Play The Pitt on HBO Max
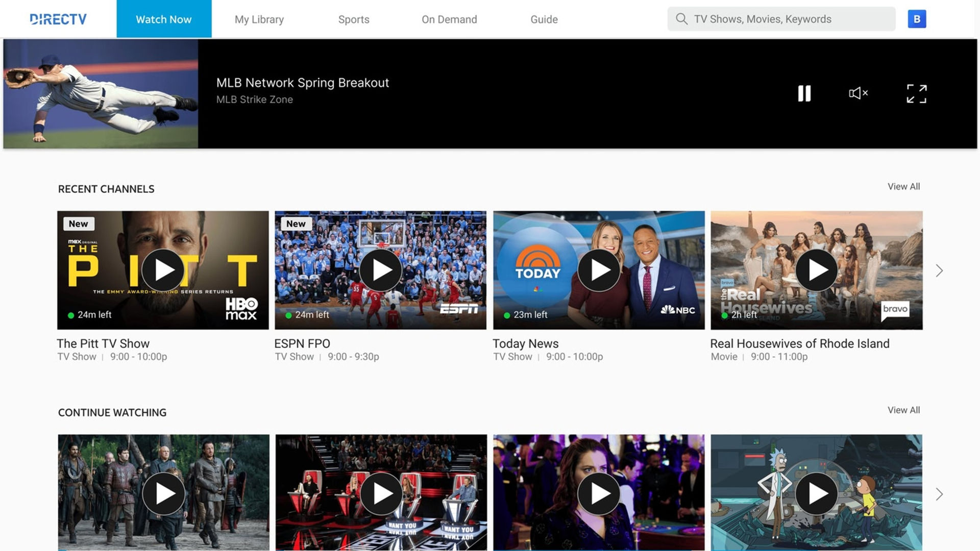The width and height of the screenshot is (980, 551). coord(163,270)
